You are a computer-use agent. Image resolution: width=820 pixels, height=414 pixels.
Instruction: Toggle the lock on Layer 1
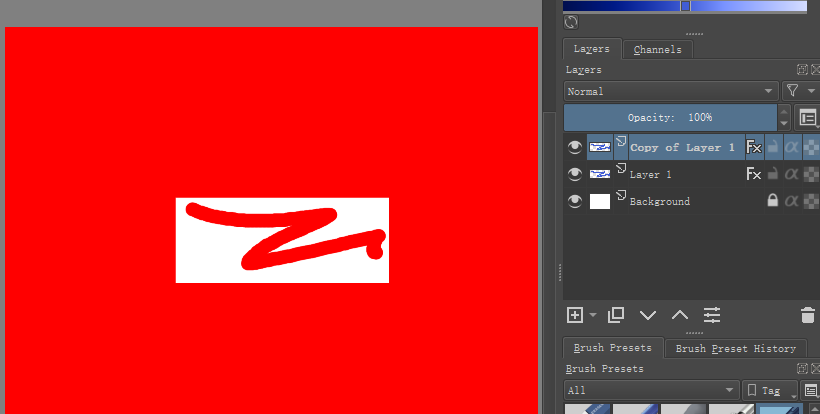[772, 174]
